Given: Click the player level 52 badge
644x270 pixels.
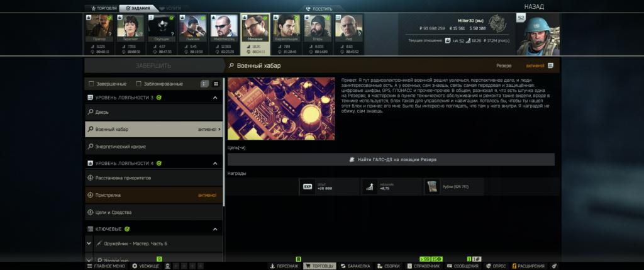Looking at the screenshot, I should click(x=521, y=18).
